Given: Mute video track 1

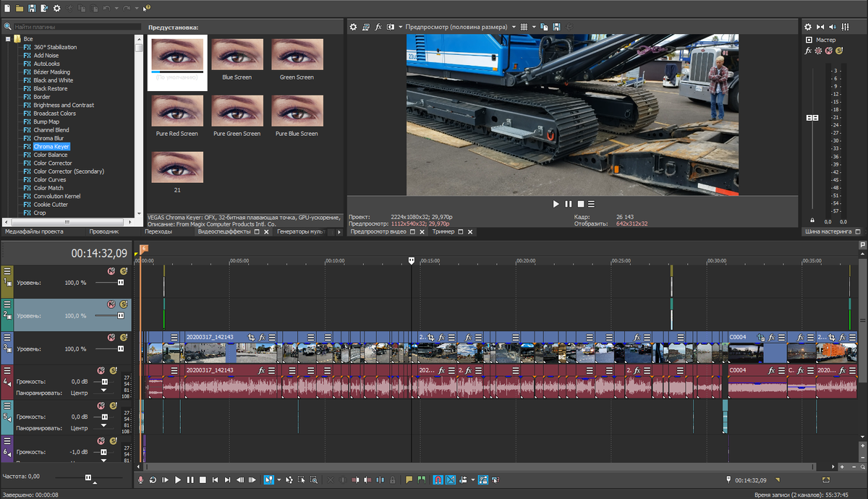Looking at the screenshot, I should point(111,270).
